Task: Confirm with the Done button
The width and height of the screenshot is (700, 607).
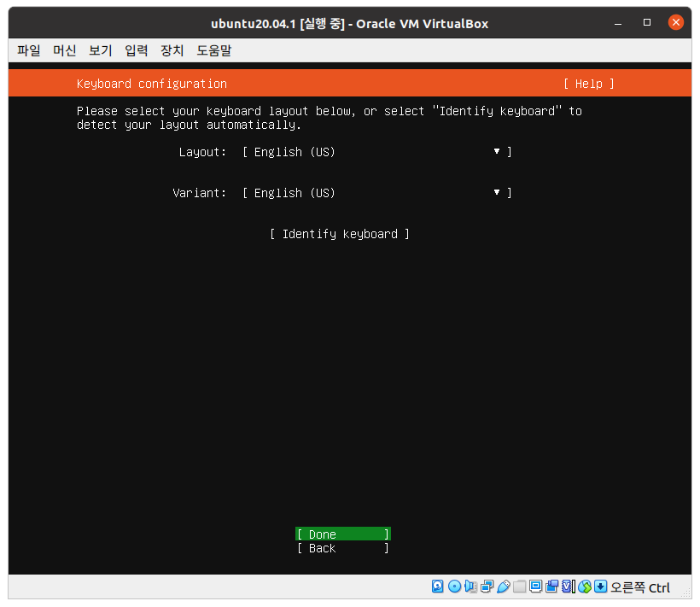Action: [x=343, y=534]
